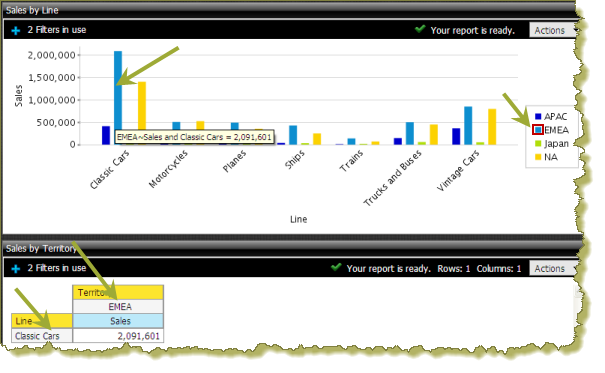Click the Planes axis label
Viewport: 605px width, 373px height.
[234, 162]
